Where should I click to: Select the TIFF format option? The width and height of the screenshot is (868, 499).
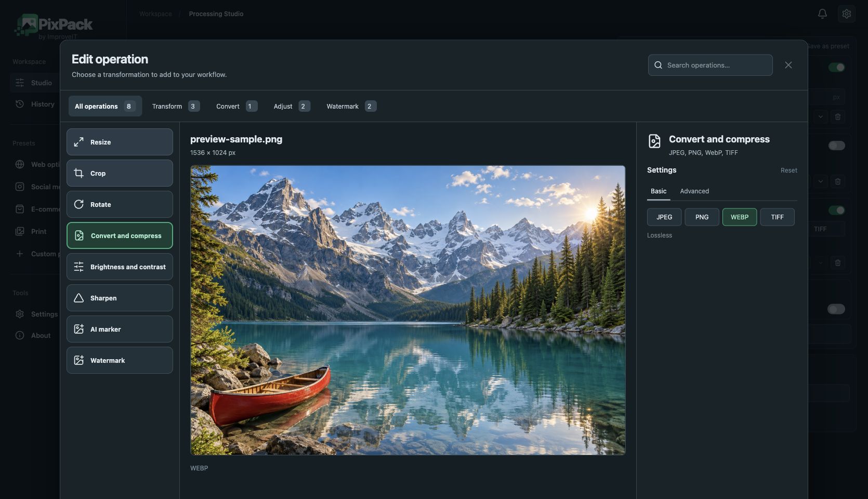coord(777,217)
